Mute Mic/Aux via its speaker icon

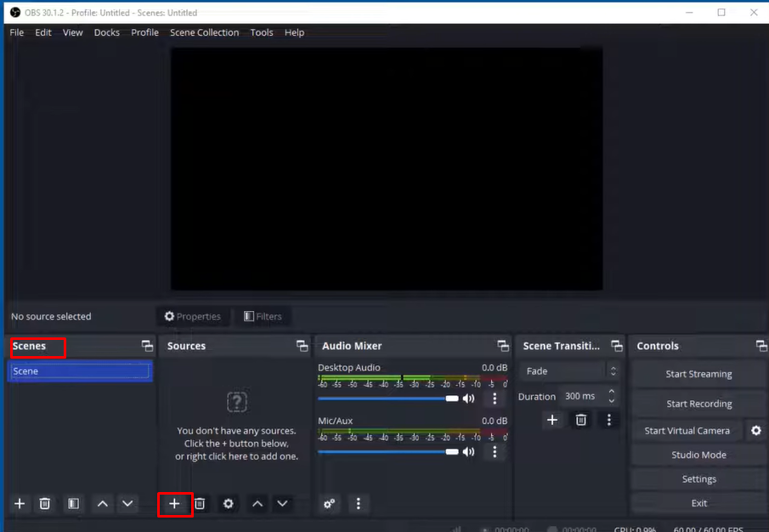tap(468, 451)
